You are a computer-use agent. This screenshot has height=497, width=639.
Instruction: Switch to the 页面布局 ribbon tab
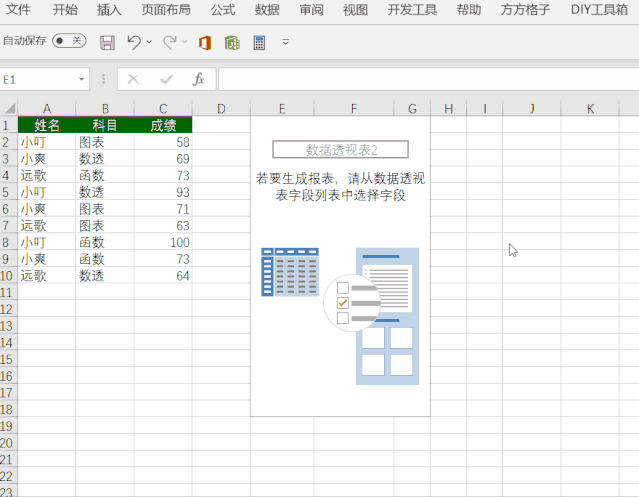pyautogui.click(x=166, y=9)
